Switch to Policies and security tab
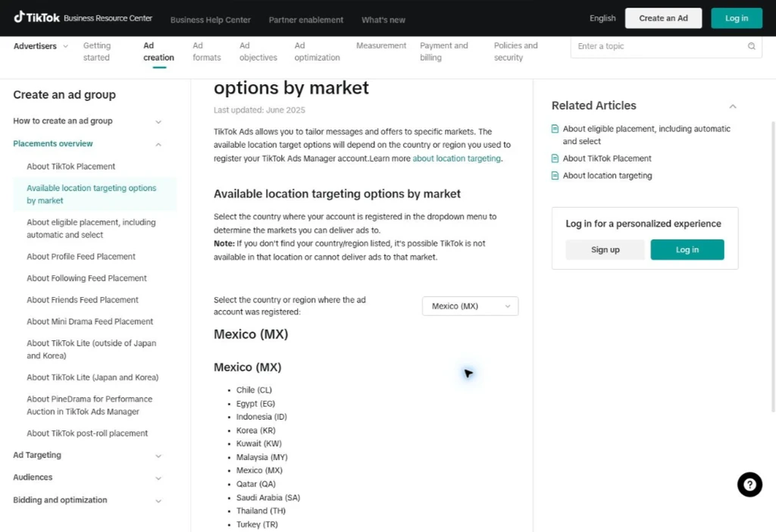 click(515, 52)
